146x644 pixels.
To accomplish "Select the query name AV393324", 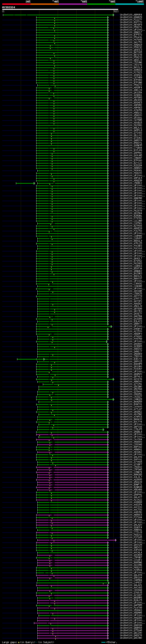I will (8, 8).
